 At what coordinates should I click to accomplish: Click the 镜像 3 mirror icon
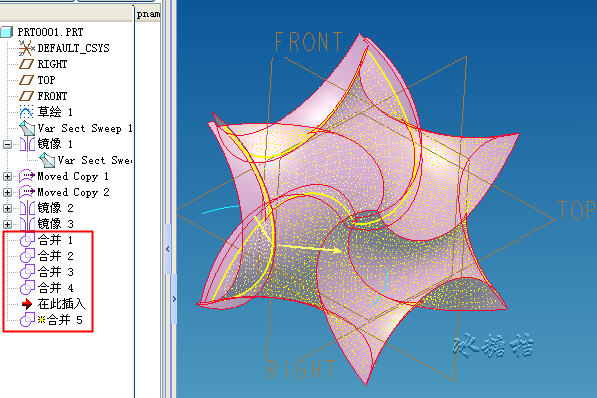coord(27,224)
